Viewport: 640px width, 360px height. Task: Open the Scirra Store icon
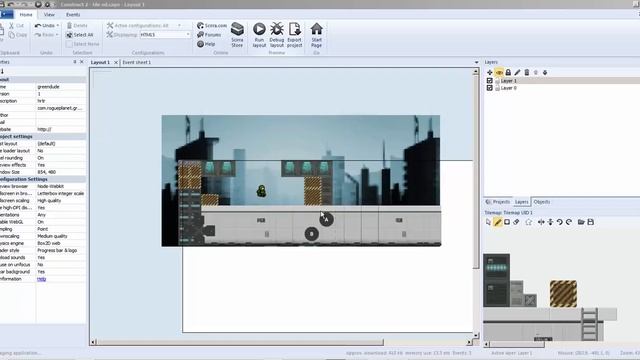237,29
